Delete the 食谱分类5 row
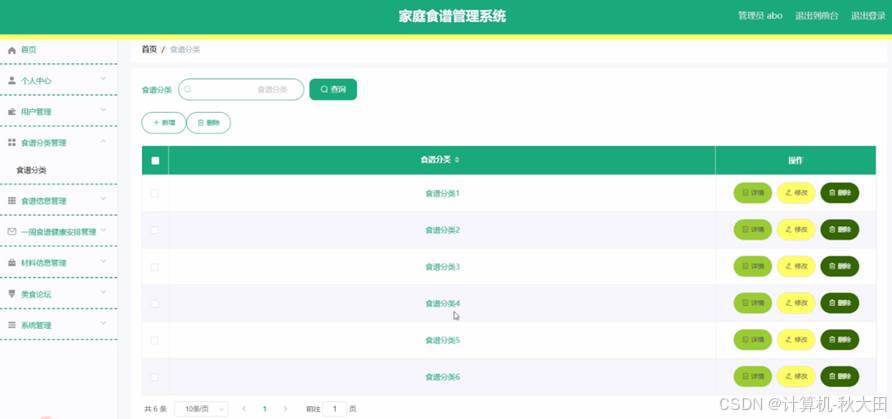This screenshot has width=892, height=419. 840,339
